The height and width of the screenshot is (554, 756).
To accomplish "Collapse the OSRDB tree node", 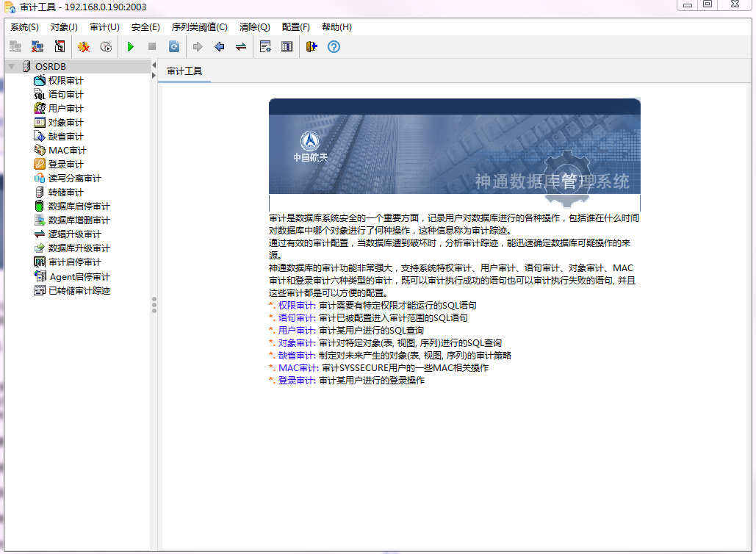I will coord(11,67).
